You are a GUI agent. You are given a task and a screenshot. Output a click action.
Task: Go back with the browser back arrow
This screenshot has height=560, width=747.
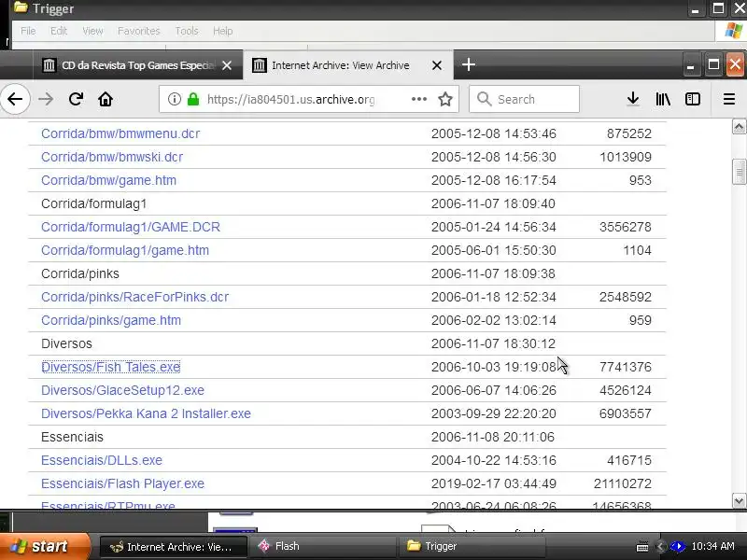(15, 99)
